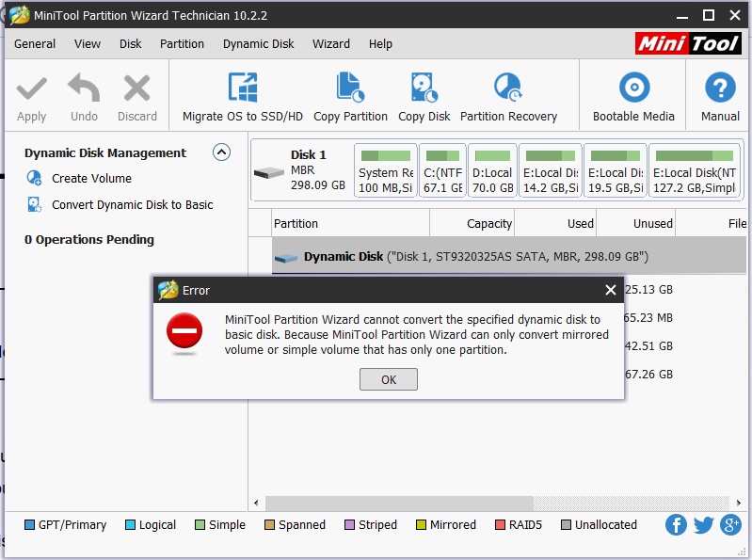Click the horizontal scrollbar left arrow
Screen dimensions: 752x560
256,503
